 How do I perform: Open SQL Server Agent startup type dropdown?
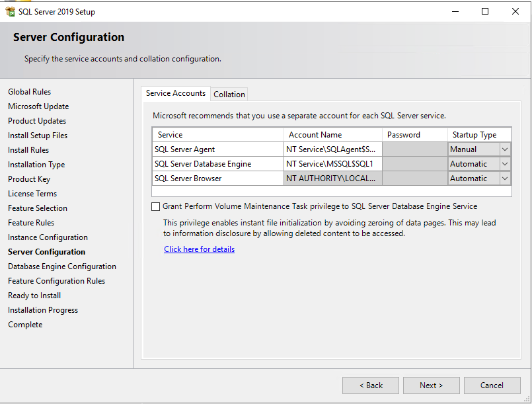click(x=505, y=149)
